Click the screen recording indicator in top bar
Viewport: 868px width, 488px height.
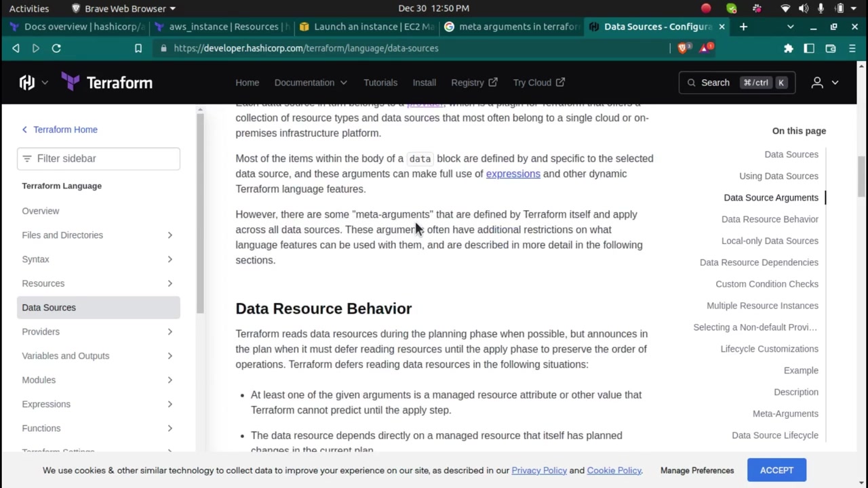click(x=706, y=8)
